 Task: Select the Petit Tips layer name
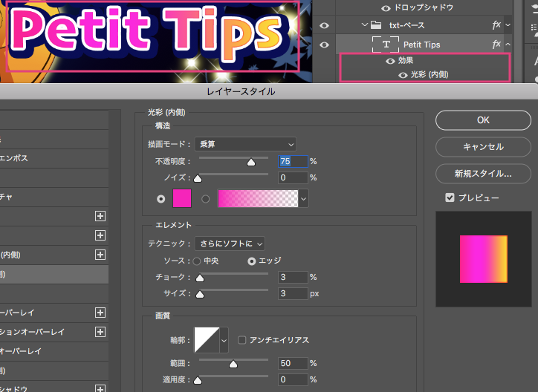click(421, 45)
